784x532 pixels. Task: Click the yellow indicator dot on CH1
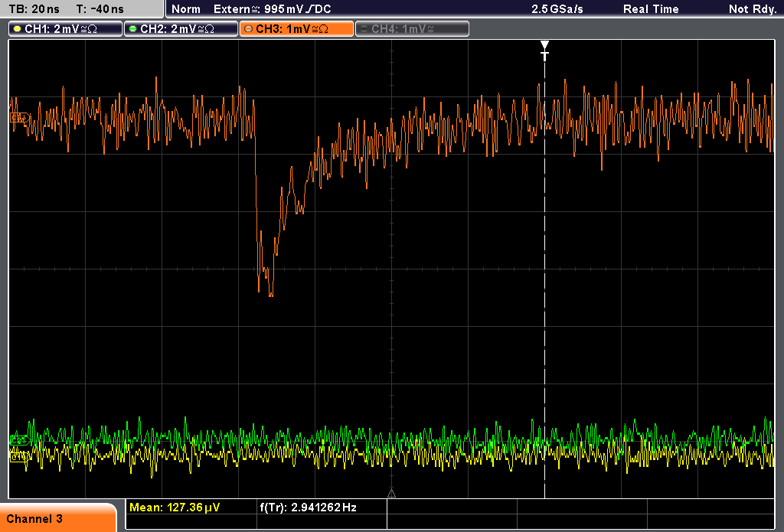[18, 29]
